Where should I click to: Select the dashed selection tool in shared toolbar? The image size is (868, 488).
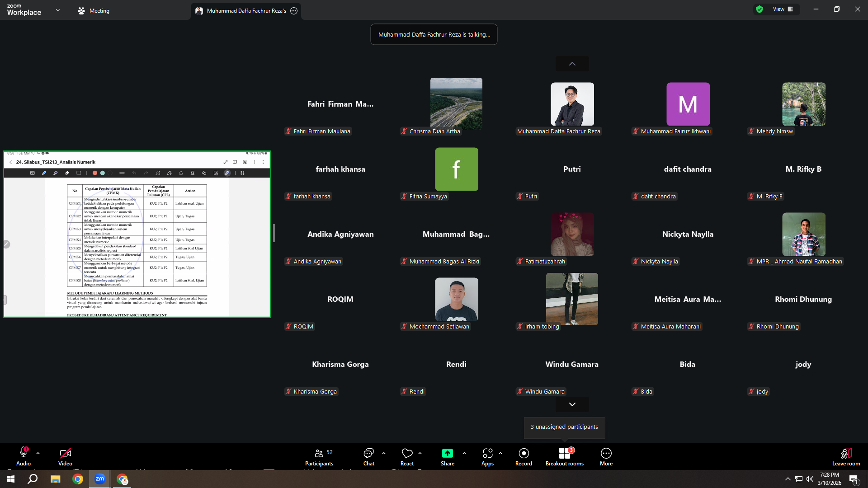coord(79,173)
